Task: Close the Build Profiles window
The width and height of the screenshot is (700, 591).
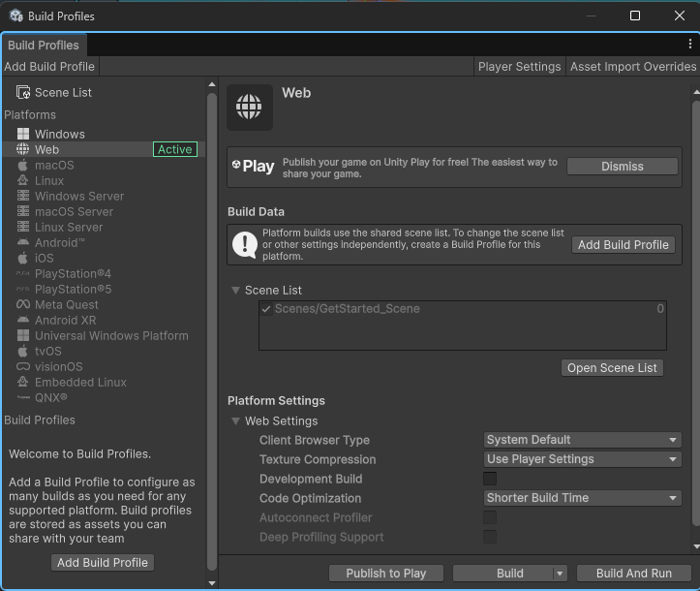Action: coord(680,16)
